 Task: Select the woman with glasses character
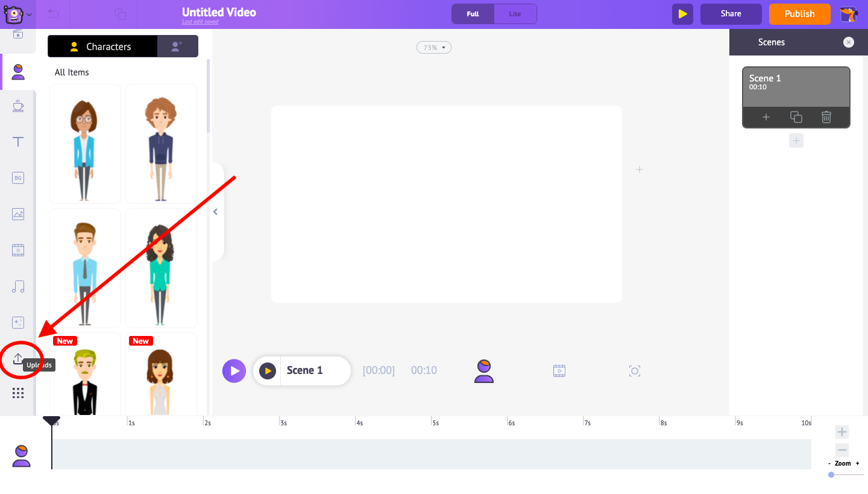click(x=85, y=143)
